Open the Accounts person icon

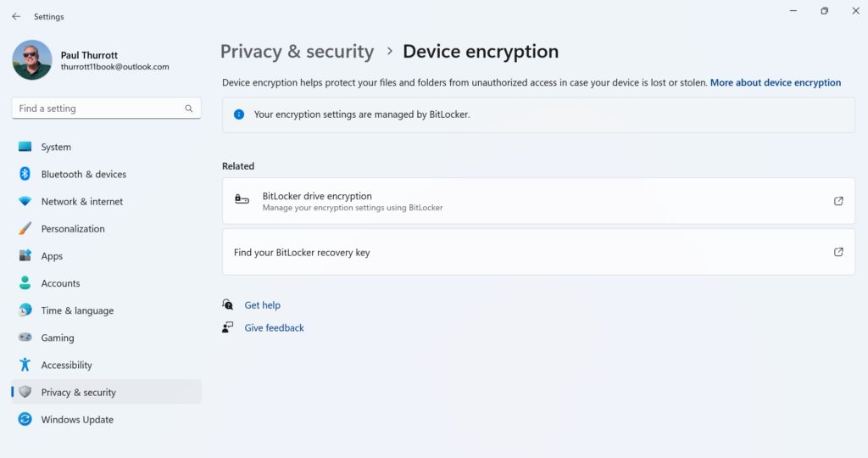[25, 283]
